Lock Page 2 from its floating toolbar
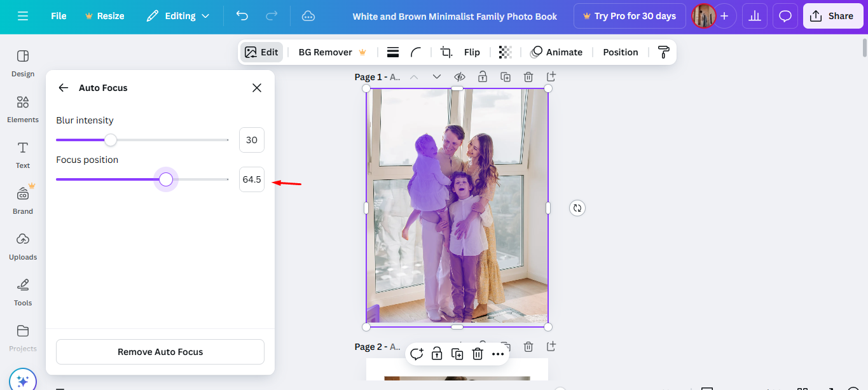868x390 pixels. [x=437, y=353]
